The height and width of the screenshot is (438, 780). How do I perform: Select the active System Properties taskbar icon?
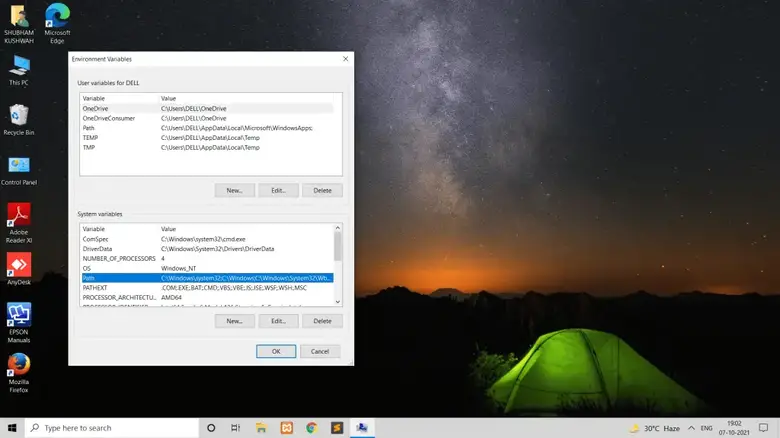(x=362, y=428)
